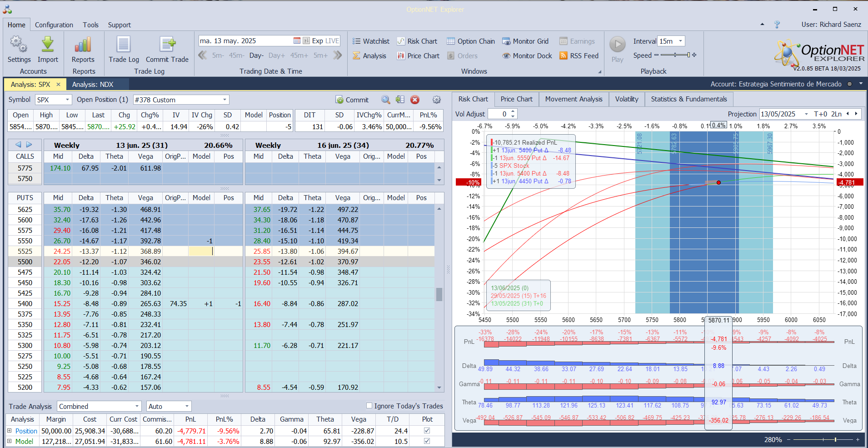The image size is (868, 448).
Task: Click the red delete position icon
Action: point(414,100)
